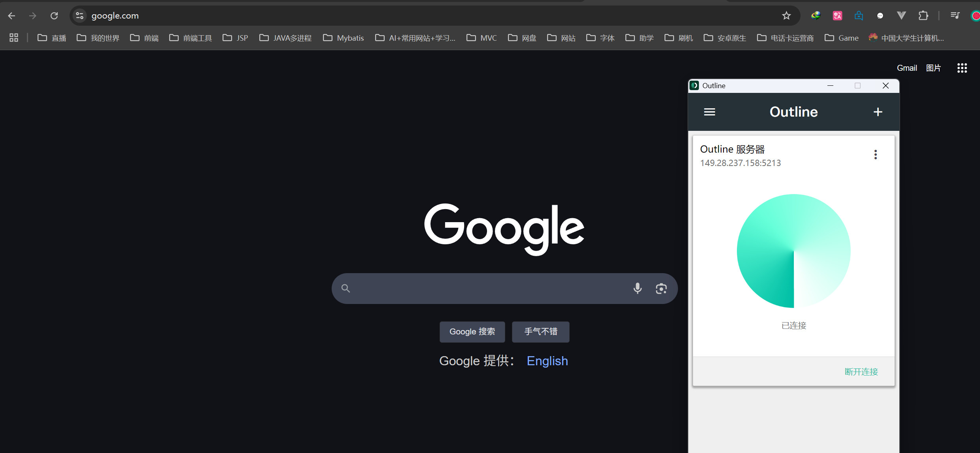Open the Outline server card options menu
The image size is (980, 453).
(876, 155)
